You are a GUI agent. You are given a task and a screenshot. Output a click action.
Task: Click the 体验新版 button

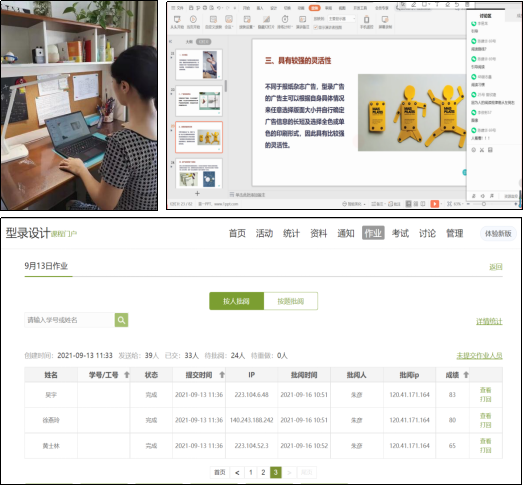[x=498, y=233]
